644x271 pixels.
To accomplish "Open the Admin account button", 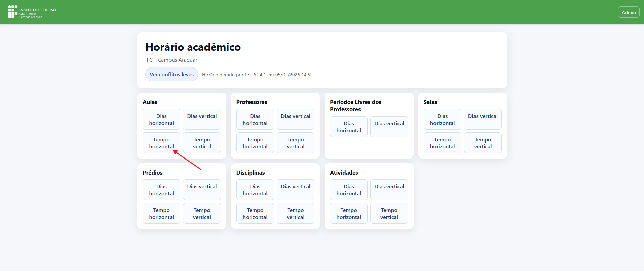I will (x=628, y=12).
